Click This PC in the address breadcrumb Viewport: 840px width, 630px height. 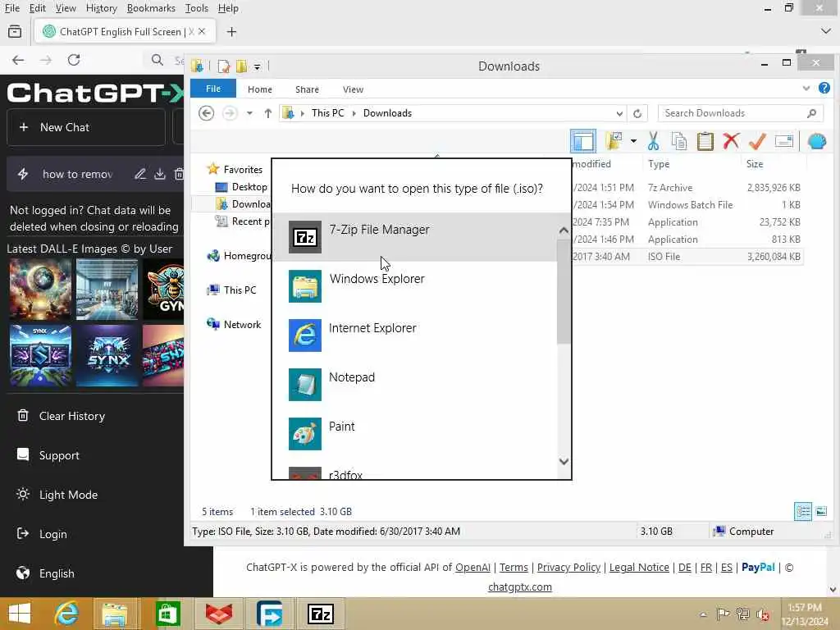click(328, 113)
